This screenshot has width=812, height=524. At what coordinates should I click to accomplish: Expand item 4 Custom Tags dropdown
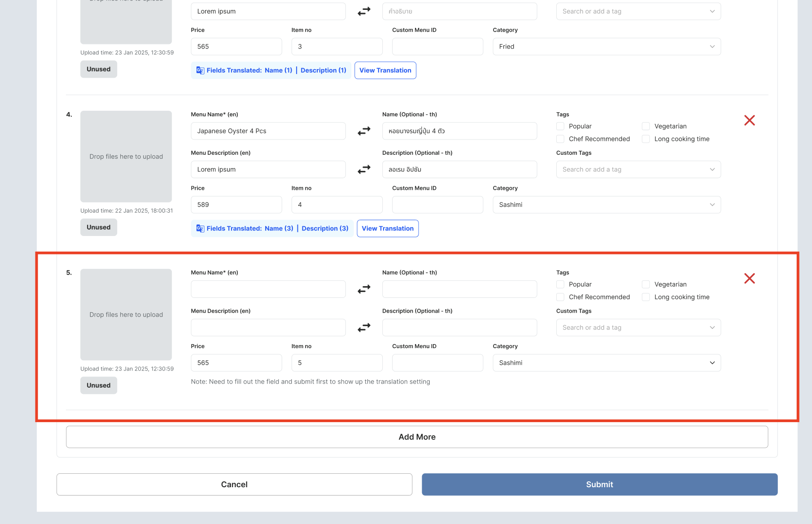[x=638, y=170]
